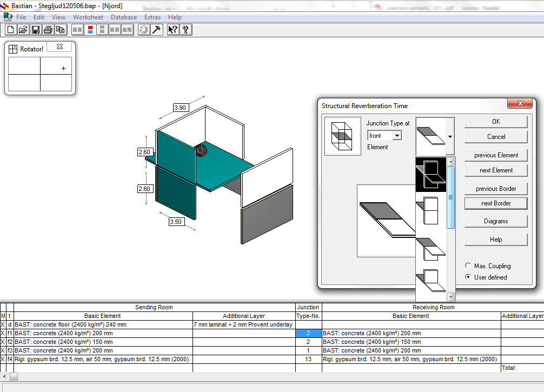Open the Edit menu
Viewport: 544px width, 392px height.
point(39,17)
